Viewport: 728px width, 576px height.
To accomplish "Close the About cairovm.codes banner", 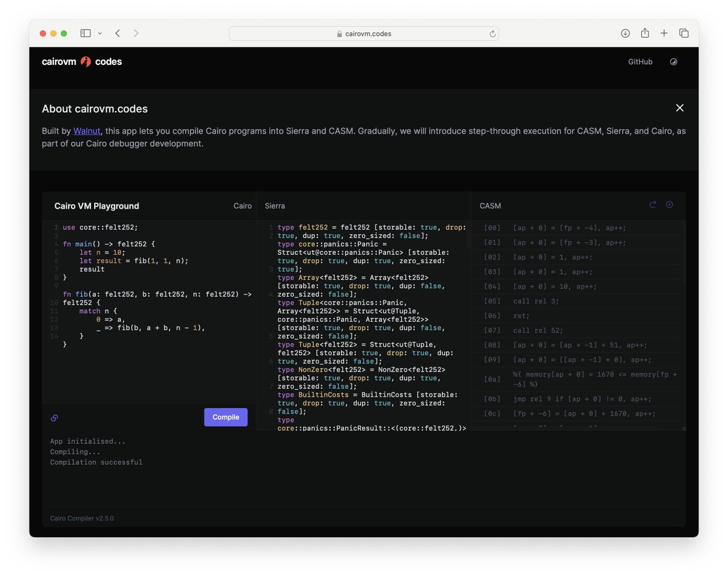I will [679, 108].
